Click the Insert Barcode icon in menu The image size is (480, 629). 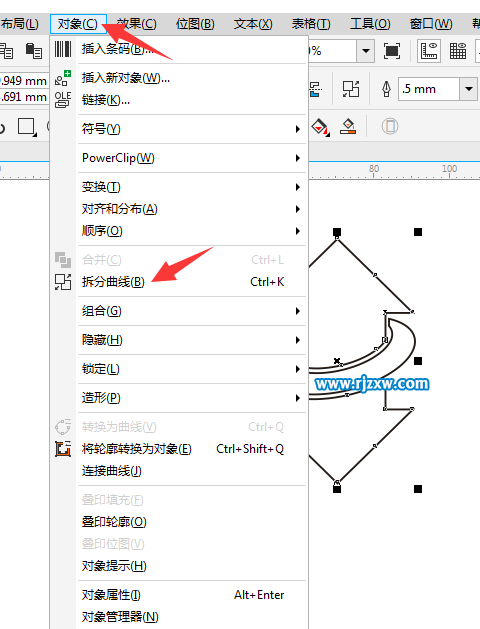coord(63,49)
